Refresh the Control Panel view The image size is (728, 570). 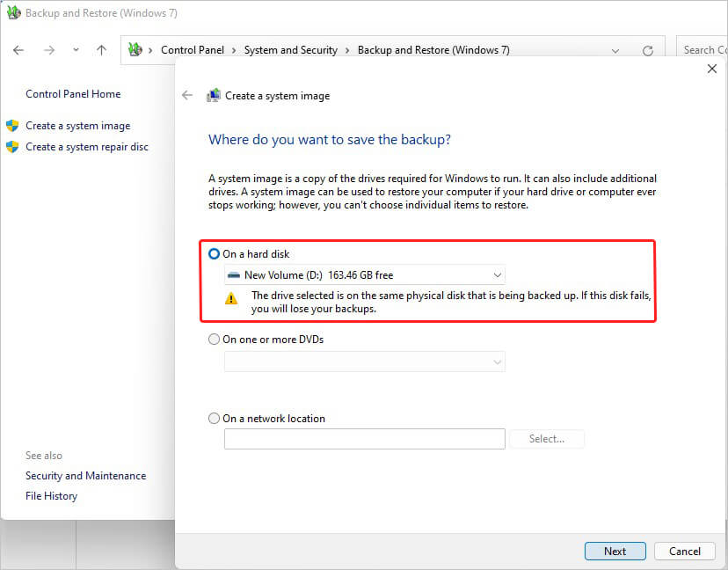point(648,50)
